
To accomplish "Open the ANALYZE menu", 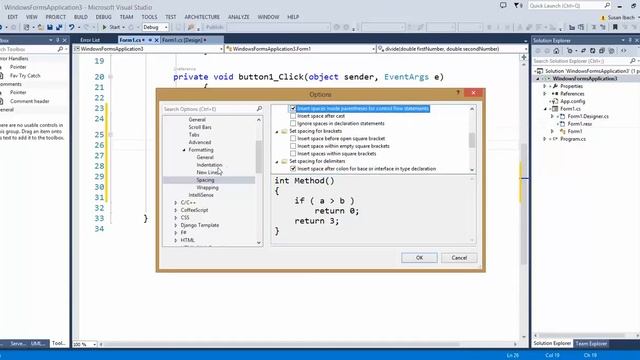I will (238, 17).
